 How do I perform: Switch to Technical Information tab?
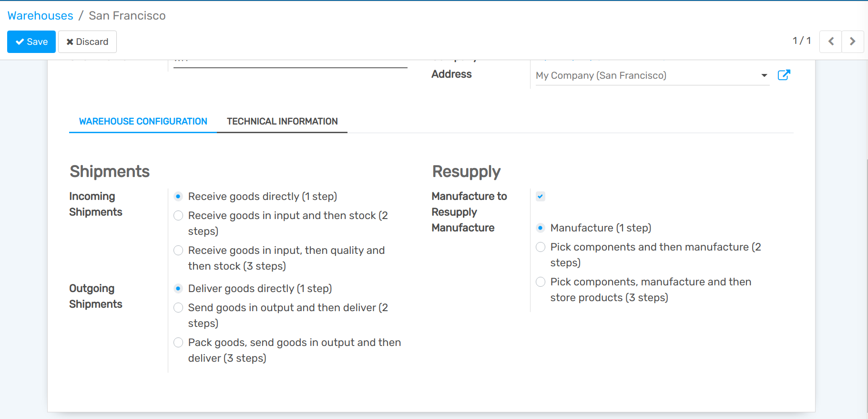(x=282, y=121)
